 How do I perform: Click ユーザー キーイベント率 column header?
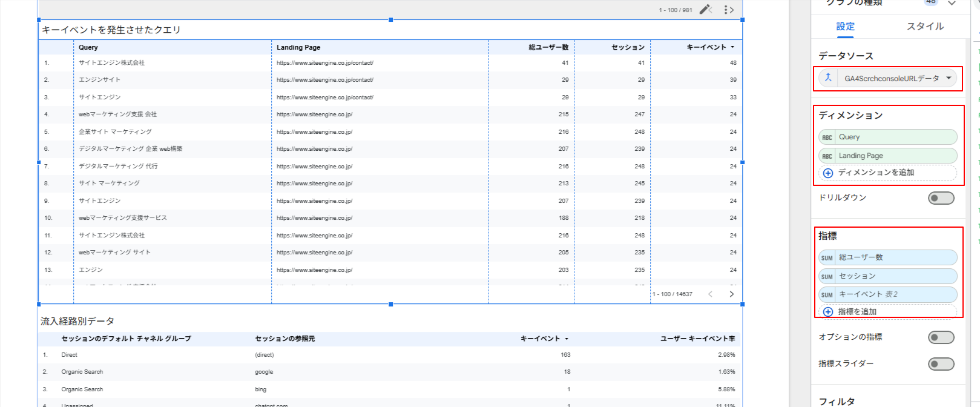697,339
